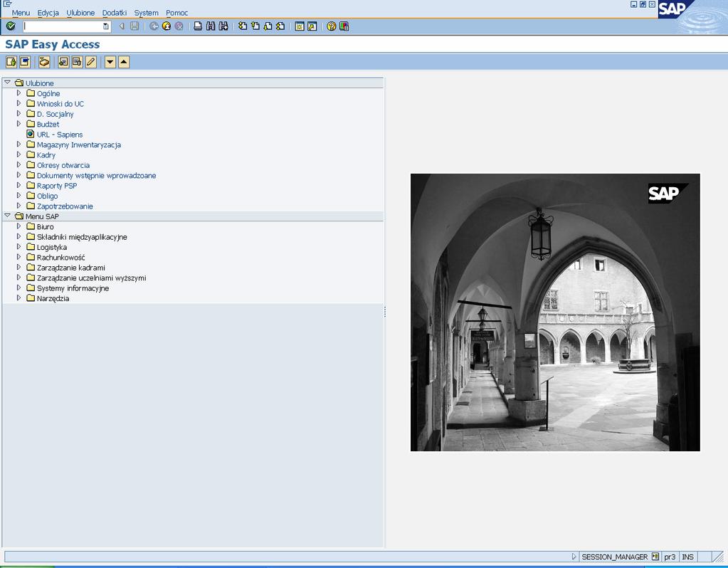Select the Dokumenty wstępnie wprowadzone label

tap(97, 176)
